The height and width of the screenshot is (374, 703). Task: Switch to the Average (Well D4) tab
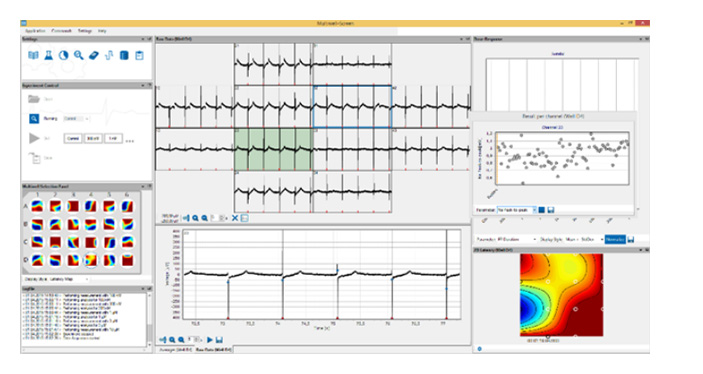(176, 349)
